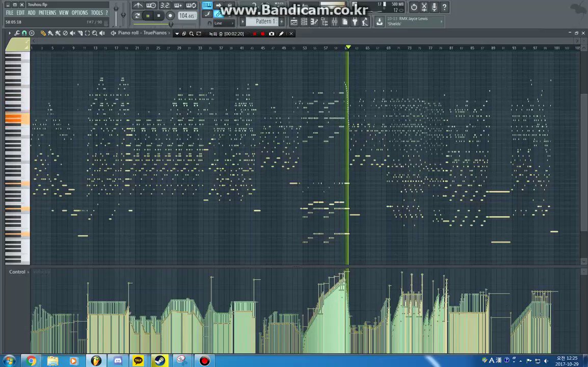Click the pattern selector left arrow
This screenshot has height=367, width=588.
pyautogui.click(x=243, y=21)
